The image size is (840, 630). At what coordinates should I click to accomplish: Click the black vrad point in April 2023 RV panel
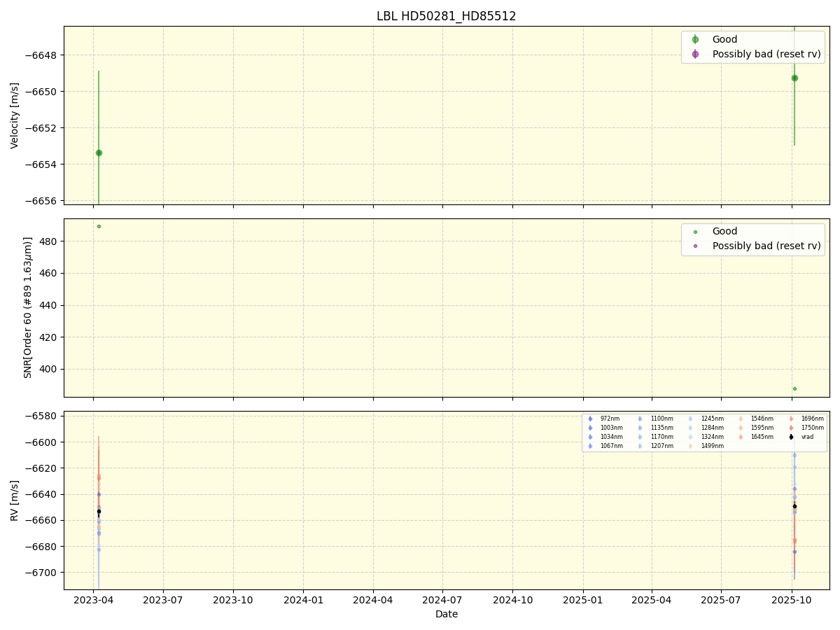[x=99, y=511]
